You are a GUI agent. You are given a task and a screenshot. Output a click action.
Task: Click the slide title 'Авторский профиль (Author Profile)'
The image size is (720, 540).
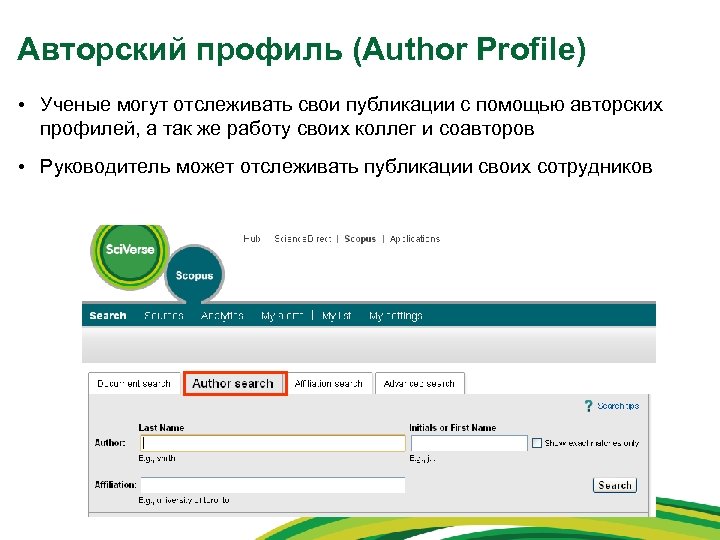click(x=302, y=49)
